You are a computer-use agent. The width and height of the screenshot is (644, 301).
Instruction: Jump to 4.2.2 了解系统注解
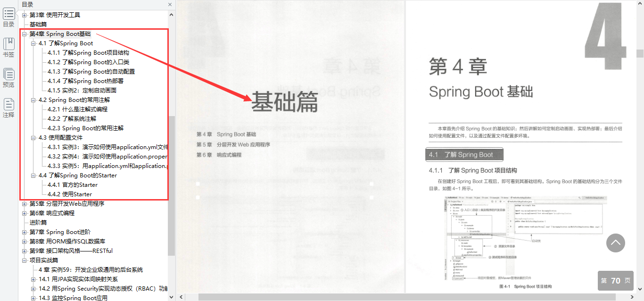[x=72, y=119]
